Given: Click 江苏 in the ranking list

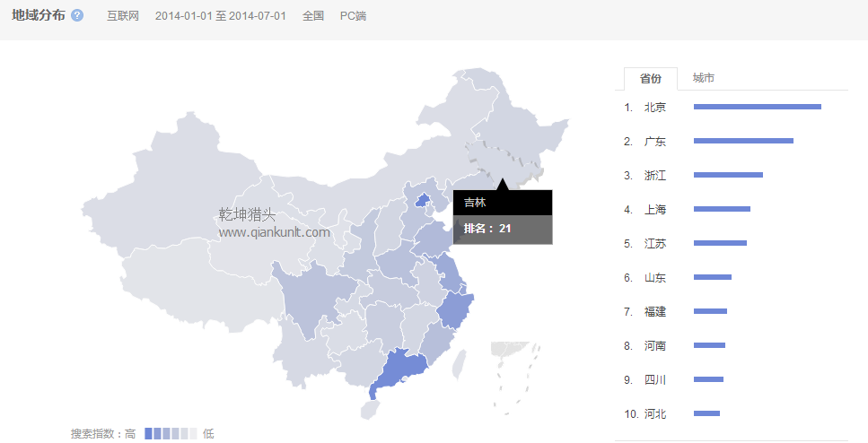Looking at the screenshot, I should coord(655,244).
